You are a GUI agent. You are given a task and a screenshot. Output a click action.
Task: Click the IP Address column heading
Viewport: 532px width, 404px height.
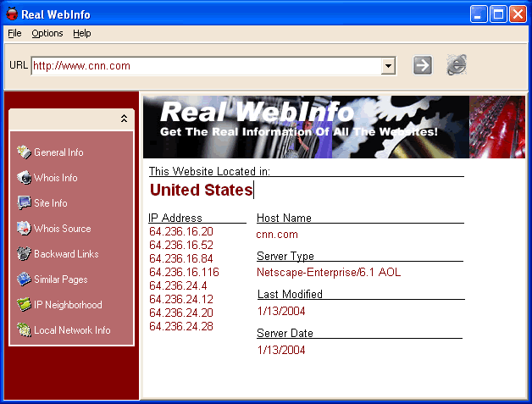(x=175, y=218)
